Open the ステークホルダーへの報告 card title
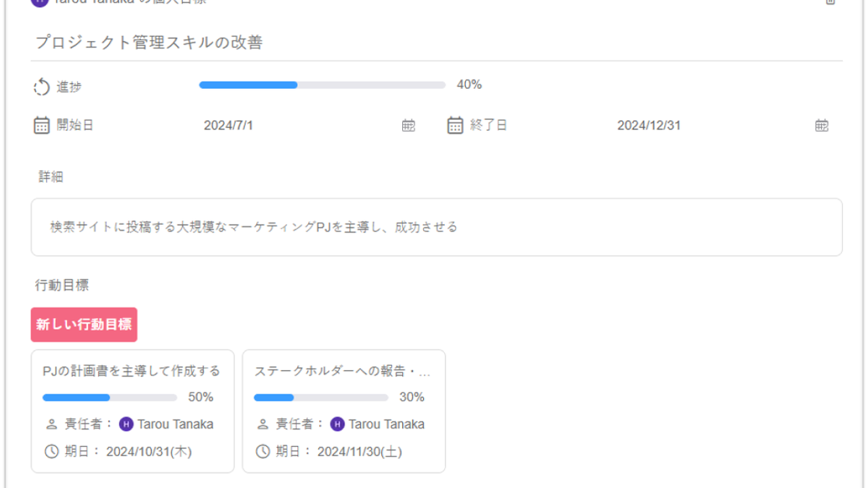868x488 pixels. click(342, 372)
